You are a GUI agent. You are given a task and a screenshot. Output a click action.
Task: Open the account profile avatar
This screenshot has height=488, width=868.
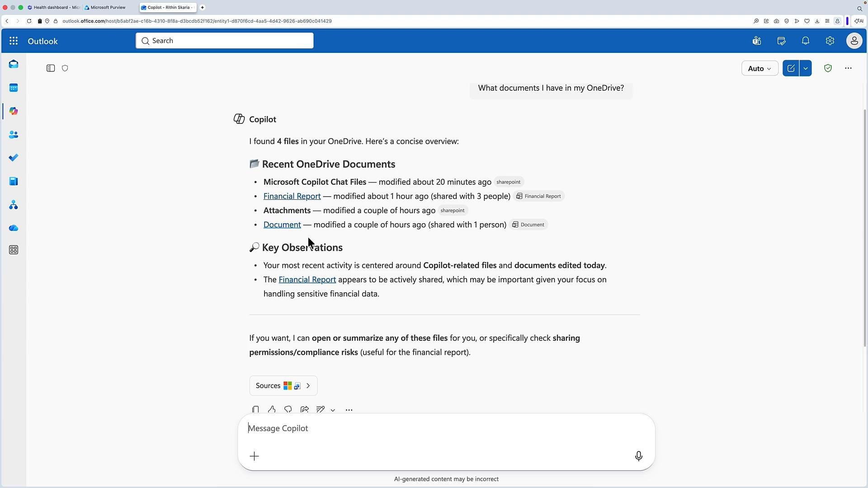pos(854,41)
